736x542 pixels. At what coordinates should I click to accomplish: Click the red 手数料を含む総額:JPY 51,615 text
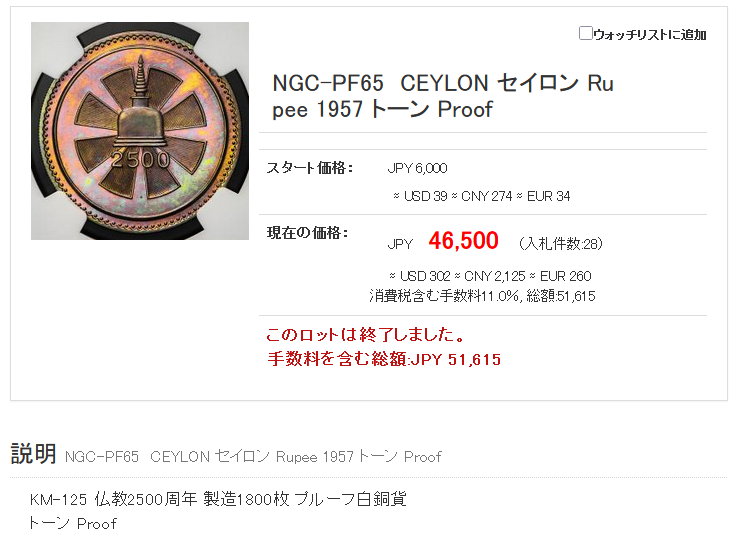point(383,359)
